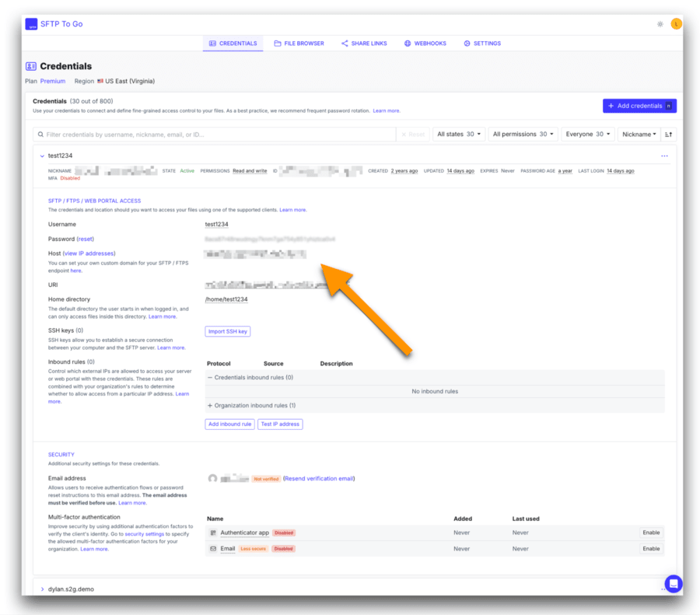The height and width of the screenshot is (615, 700).
Task: Click Learn more next to password rotation
Action: pos(386,110)
